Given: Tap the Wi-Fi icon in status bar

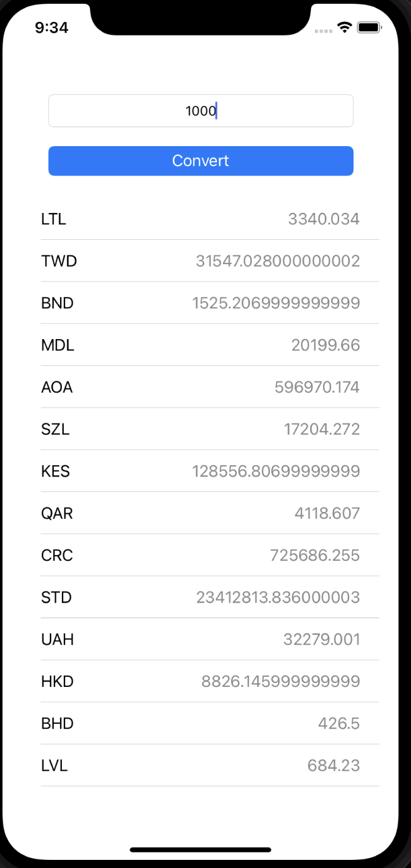Looking at the screenshot, I should pos(344,27).
